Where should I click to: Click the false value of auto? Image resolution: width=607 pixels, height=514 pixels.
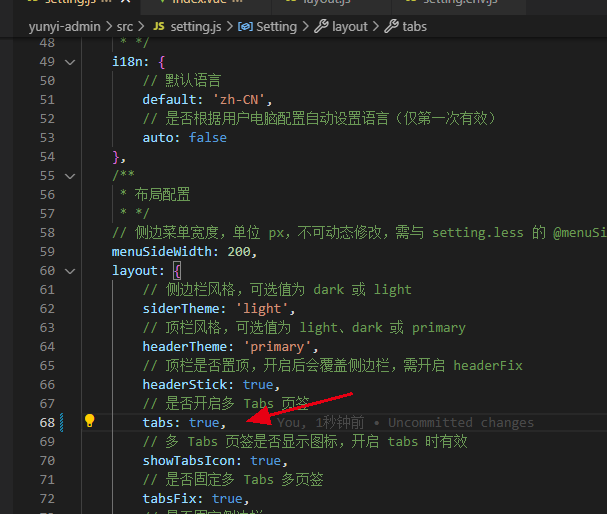(207, 138)
